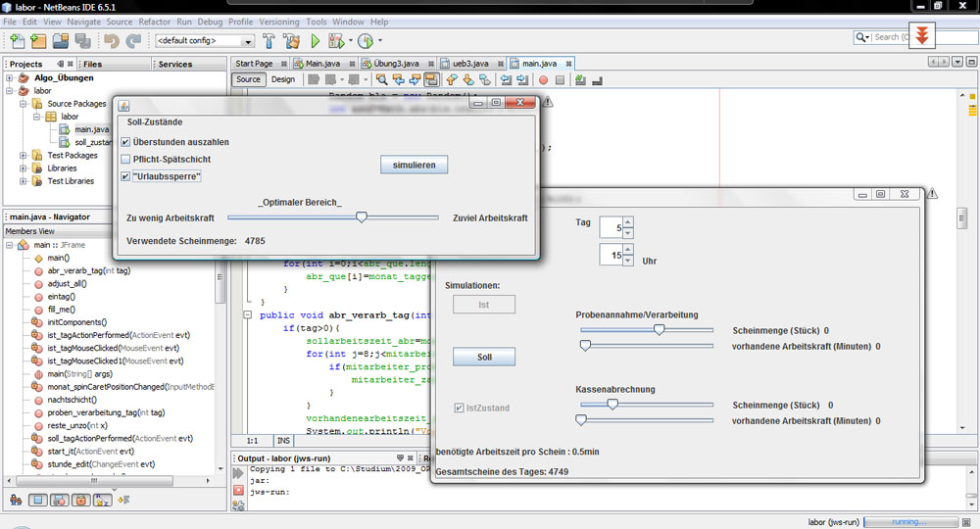Expand the Test Packages tree node
Screen dimensions: 980x529
tap(24, 155)
